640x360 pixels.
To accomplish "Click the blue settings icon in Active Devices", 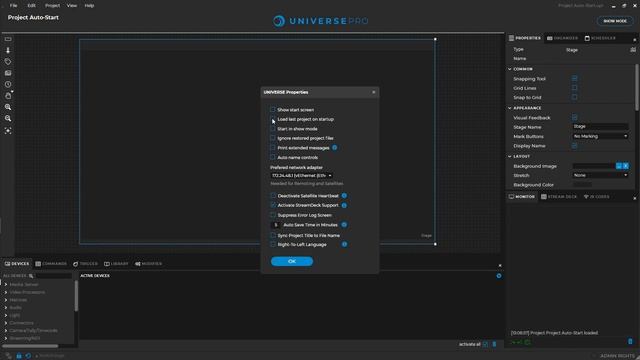I will [499, 276].
